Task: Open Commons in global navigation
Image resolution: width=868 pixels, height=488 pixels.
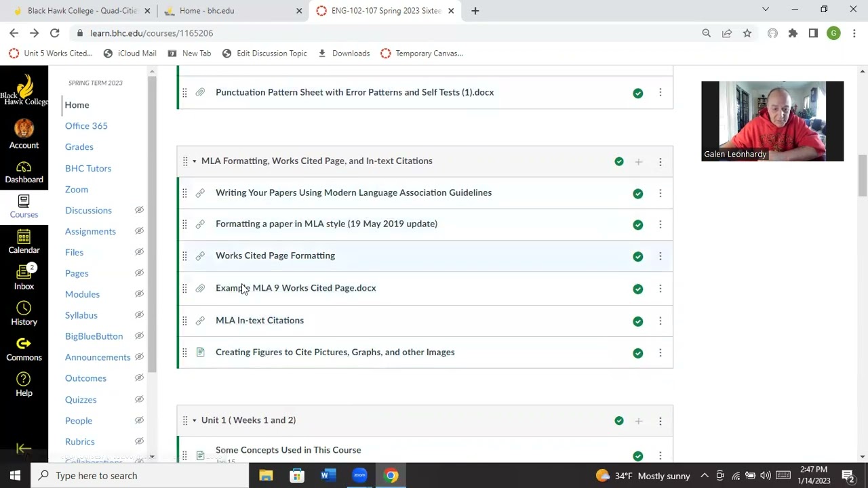Action: (24, 349)
